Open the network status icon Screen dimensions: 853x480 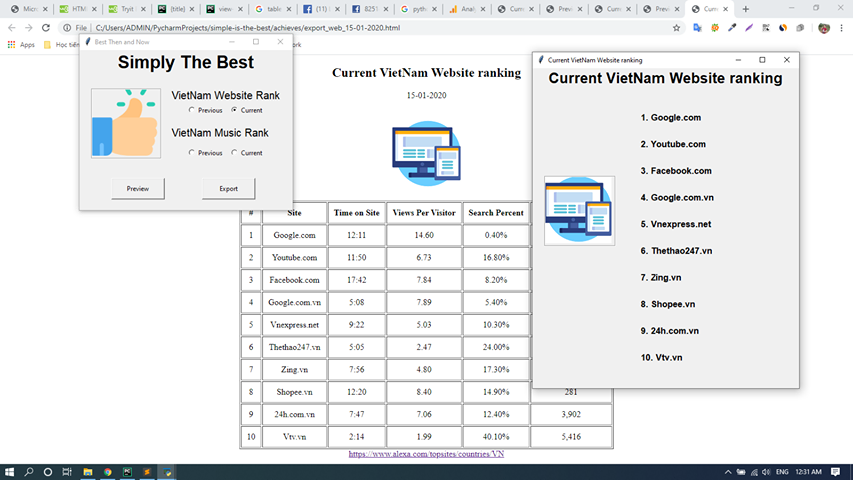click(x=754, y=472)
